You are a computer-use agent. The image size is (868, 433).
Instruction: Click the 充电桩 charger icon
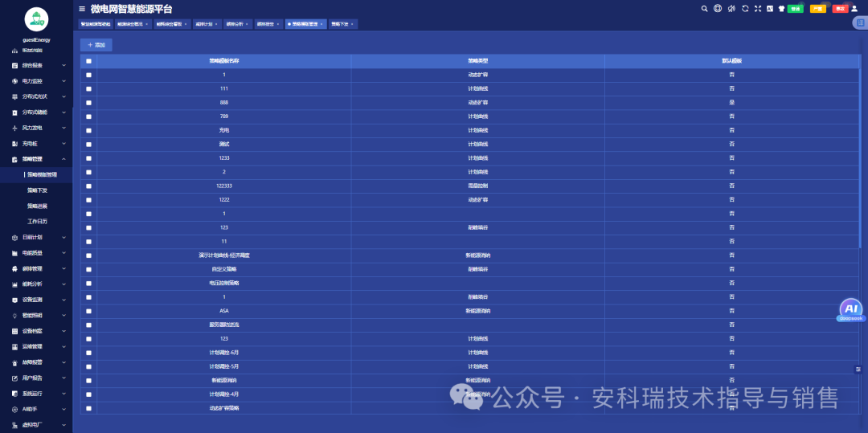[x=15, y=143]
